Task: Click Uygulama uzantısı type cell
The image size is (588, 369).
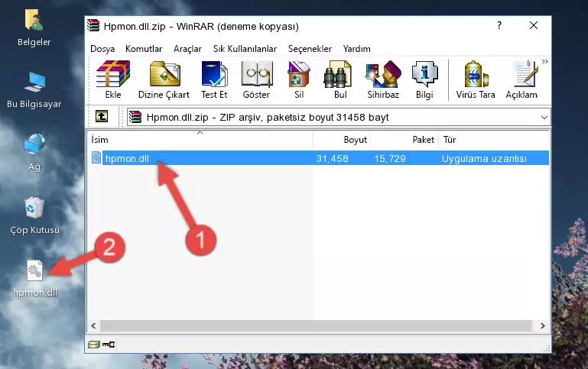Action: tap(484, 159)
